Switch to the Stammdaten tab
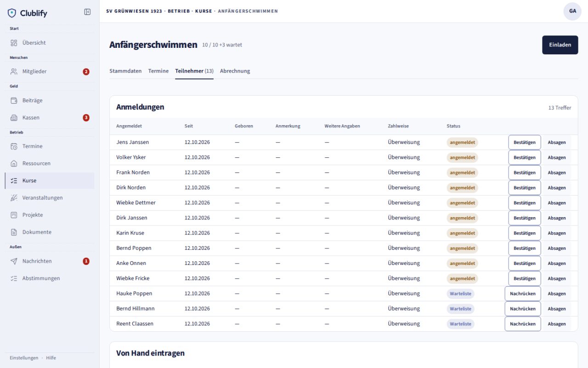The image size is (588, 368). [x=125, y=71]
